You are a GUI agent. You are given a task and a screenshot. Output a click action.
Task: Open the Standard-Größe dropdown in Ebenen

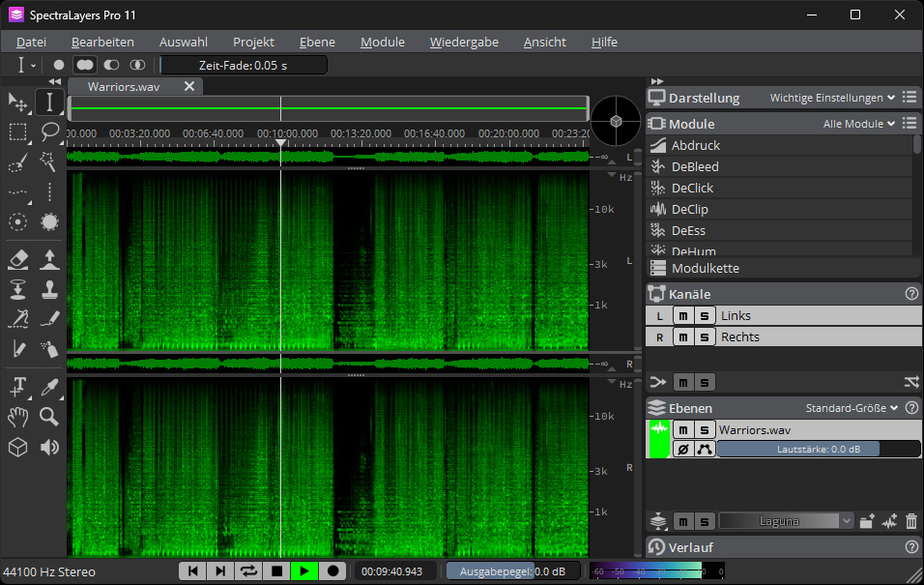852,408
